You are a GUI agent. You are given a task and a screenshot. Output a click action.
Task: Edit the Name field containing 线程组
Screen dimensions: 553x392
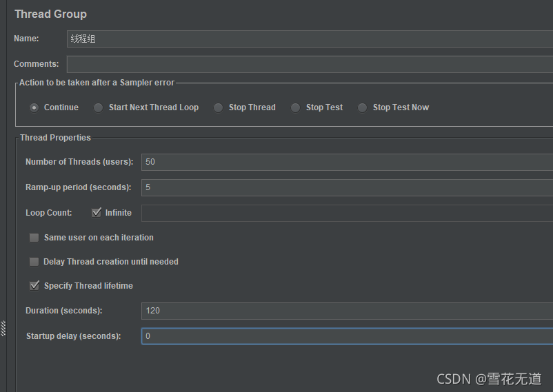coord(310,39)
